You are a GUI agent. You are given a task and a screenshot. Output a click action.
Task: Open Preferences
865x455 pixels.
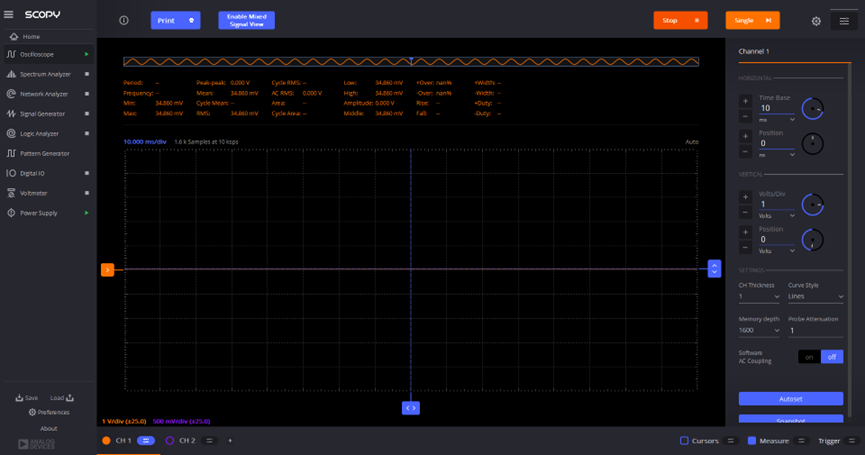pyautogui.click(x=49, y=412)
